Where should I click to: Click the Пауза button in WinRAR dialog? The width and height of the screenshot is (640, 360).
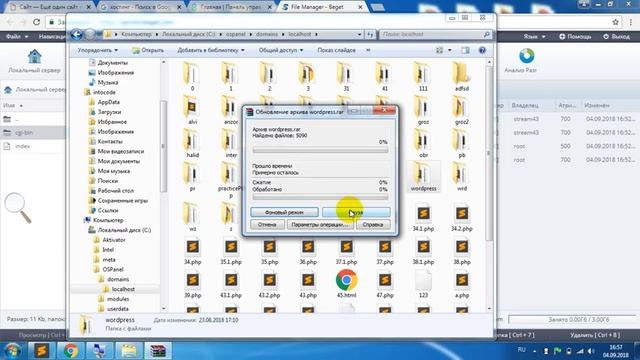pyautogui.click(x=356, y=212)
